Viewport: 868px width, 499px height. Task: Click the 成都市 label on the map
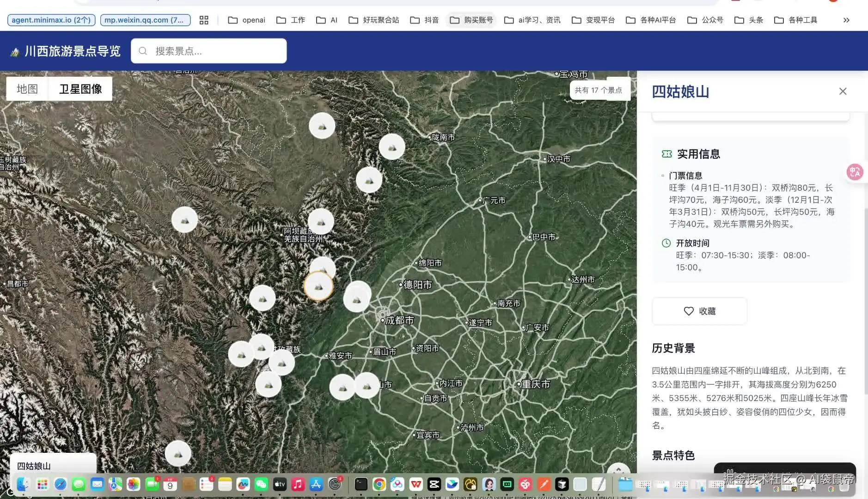(399, 320)
